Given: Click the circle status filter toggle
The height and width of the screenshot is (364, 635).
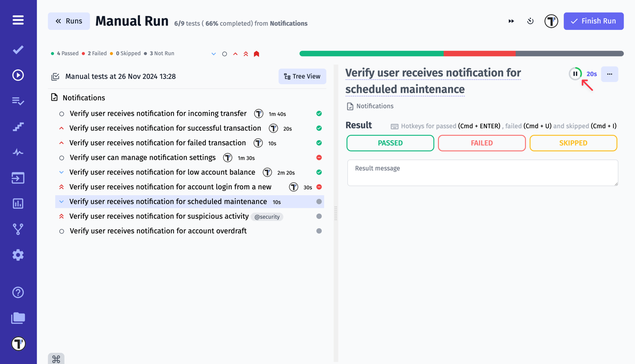Looking at the screenshot, I should (224, 54).
